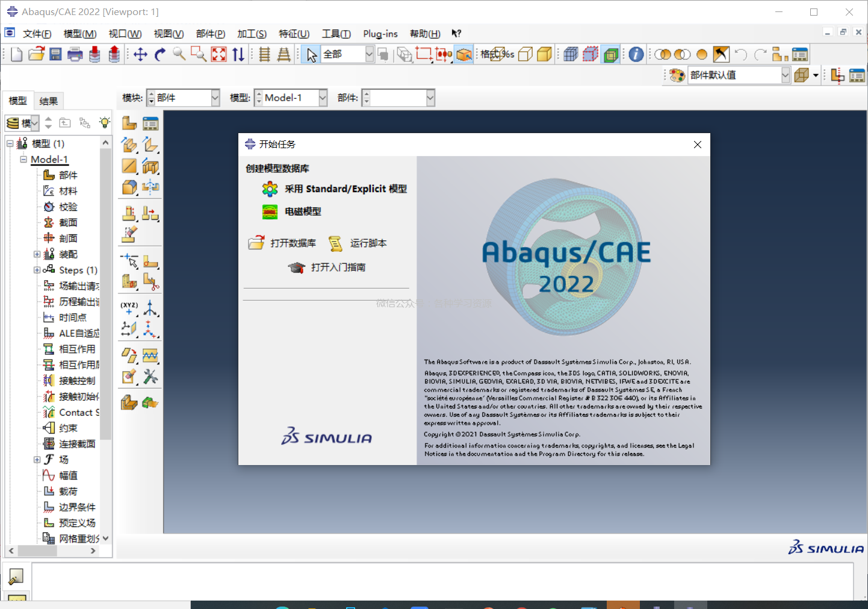Open the 模型(M) menu
The image size is (868, 609).
(x=80, y=34)
